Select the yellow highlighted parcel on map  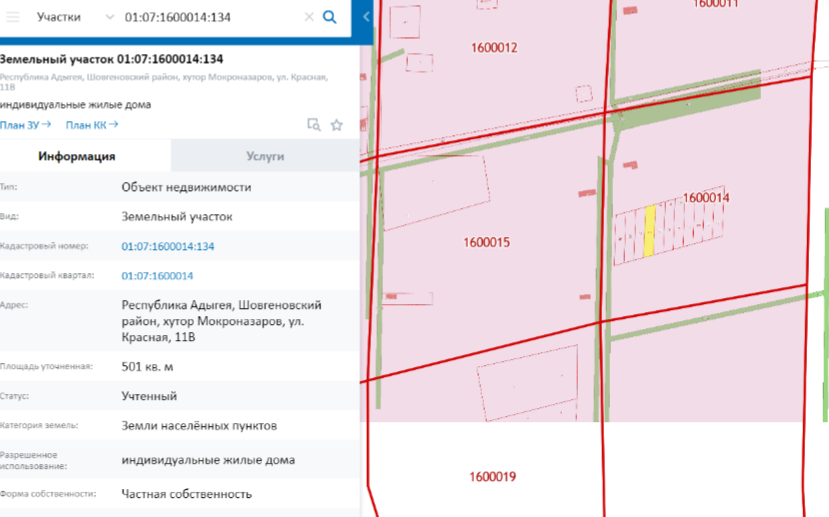(649, 232)
